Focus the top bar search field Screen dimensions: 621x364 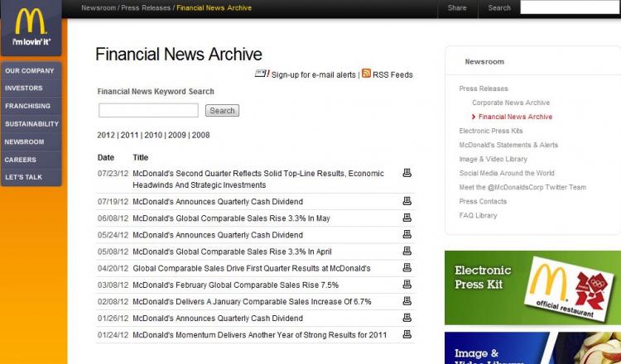point(570,7)
